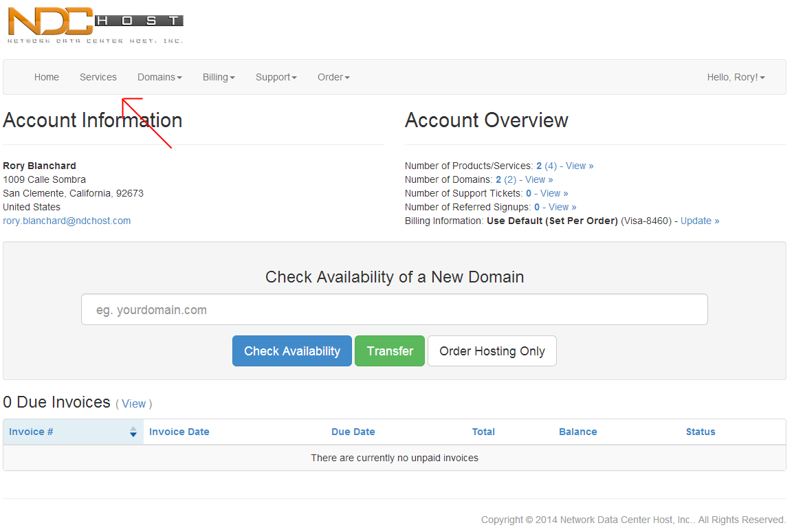Viewport: 794px width, 532px height.
Task: Open the Support dropdown menu
Action: click(276, 77)
